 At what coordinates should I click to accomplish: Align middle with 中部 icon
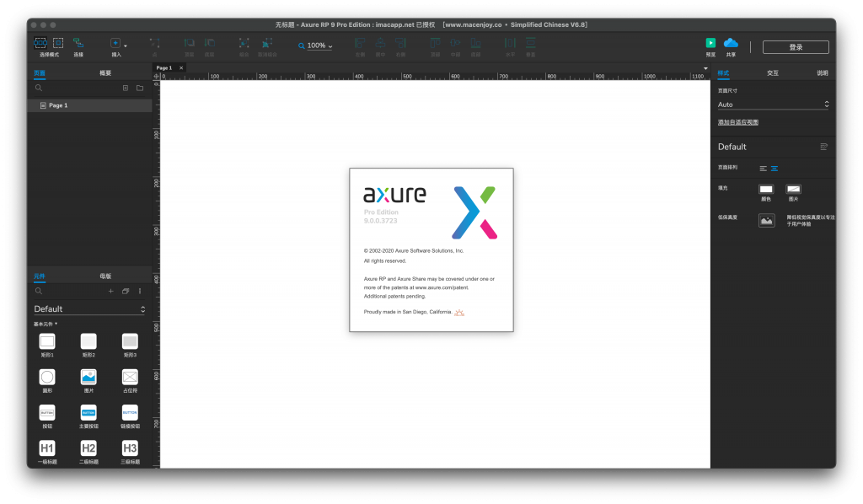tap(455, 43)
